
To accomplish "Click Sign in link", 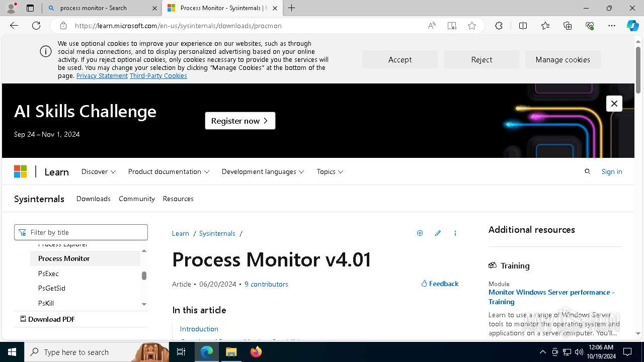I will 612,171.
